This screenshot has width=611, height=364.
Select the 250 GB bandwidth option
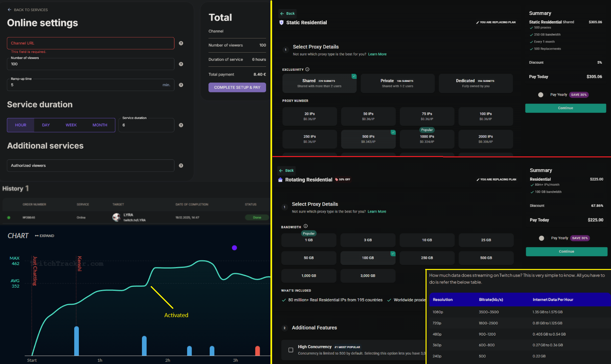point(427,258)
